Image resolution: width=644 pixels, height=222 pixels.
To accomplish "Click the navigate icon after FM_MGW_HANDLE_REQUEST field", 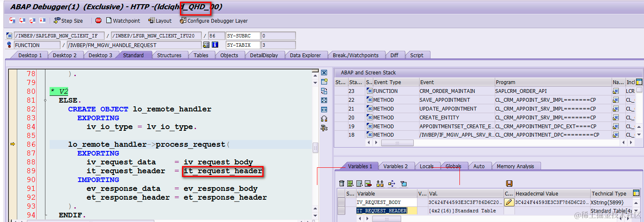I will pos(206,45).
